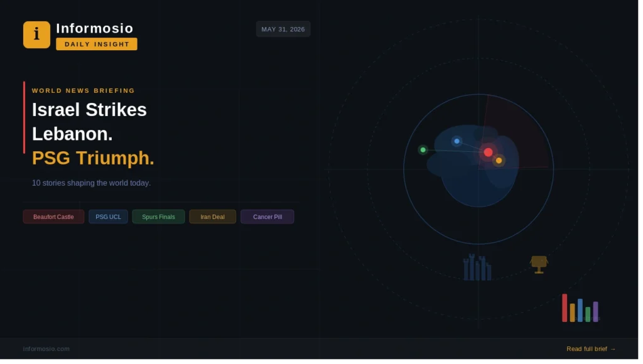Click '10 stories shaping the world today.' text
Screen dimensions: 643x364
(92, 185)
